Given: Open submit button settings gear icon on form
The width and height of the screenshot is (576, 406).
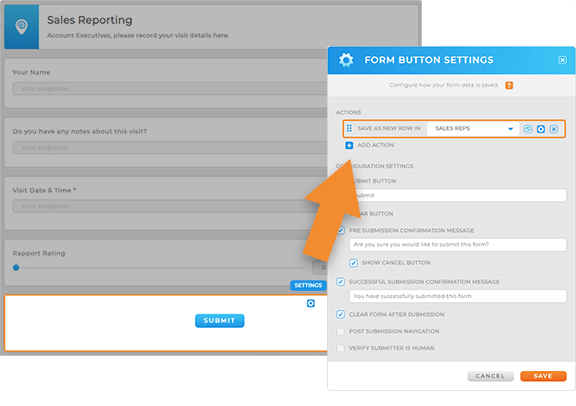Looking at the screenshot, I should 311,303.
